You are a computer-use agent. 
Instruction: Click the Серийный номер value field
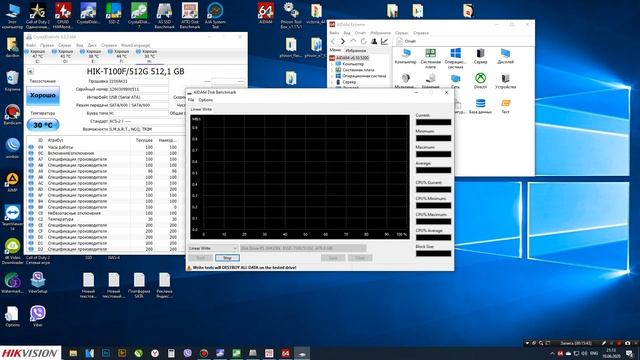[139, 89]
